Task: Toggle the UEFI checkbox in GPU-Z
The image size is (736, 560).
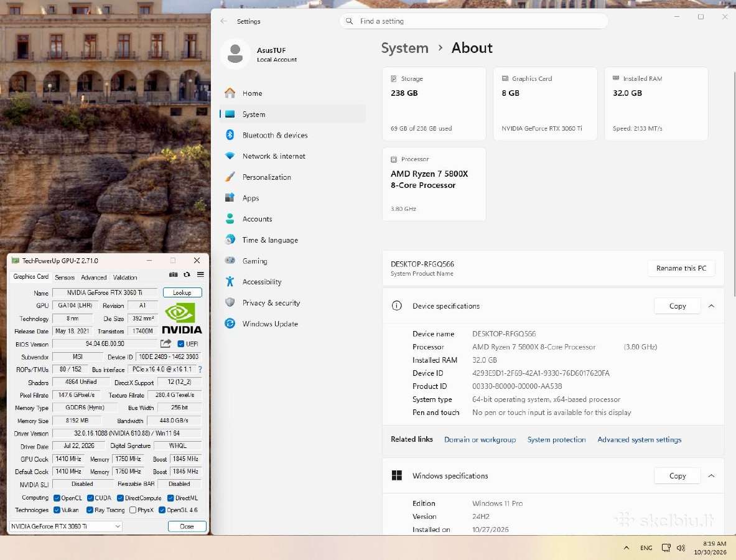Action: click(180, 344)
